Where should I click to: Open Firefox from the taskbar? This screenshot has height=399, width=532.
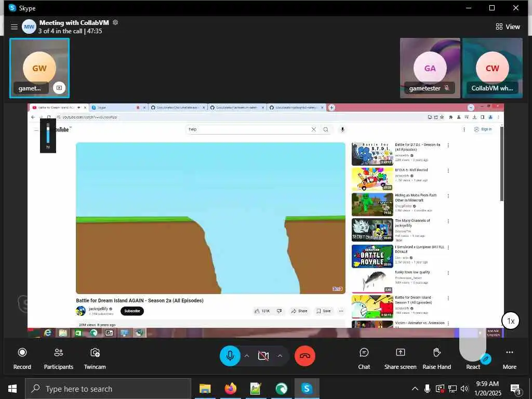[x=230, y=389]
